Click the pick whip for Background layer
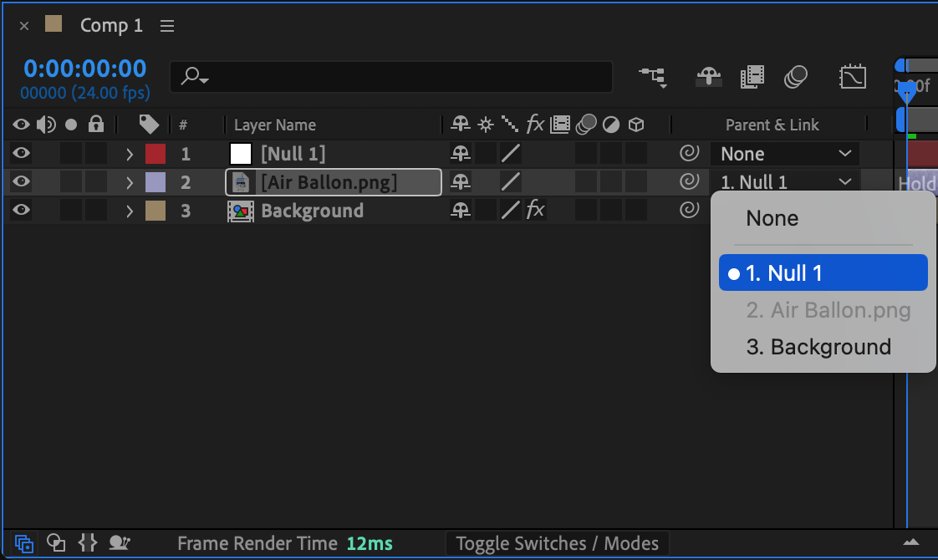The width and height of the screenshot is (938, 560). 689,210
